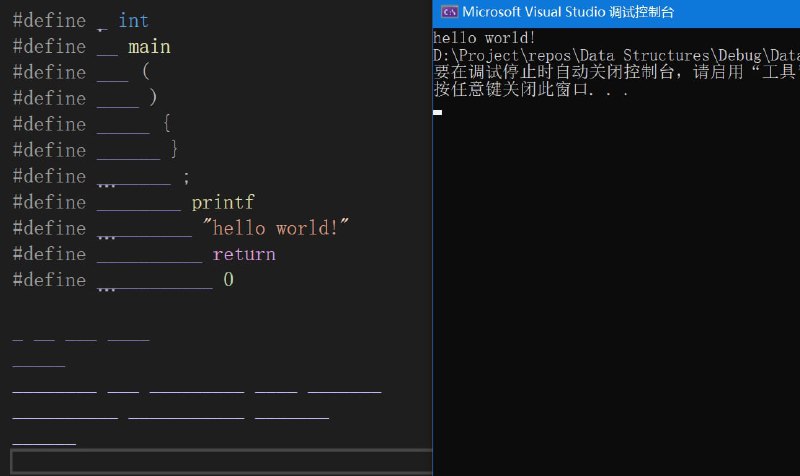Click the D:\Project\repos path line in console

pyautogui.click(x=616, y=55)
